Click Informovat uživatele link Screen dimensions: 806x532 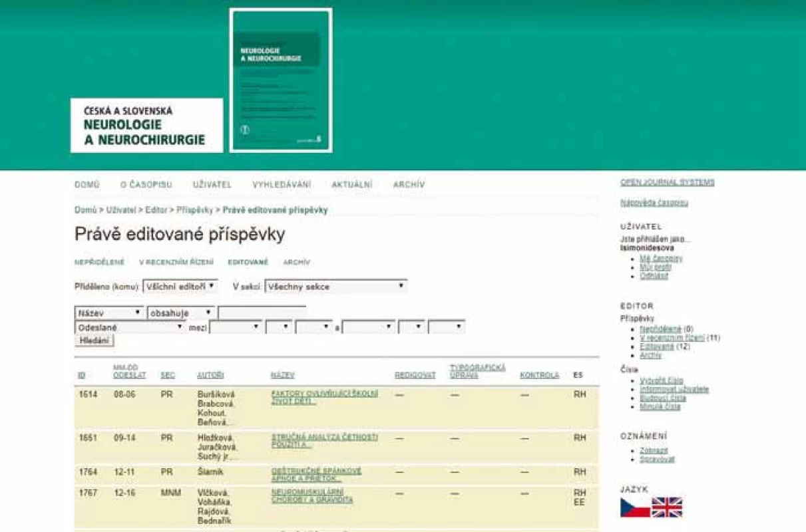pos(674,390)
